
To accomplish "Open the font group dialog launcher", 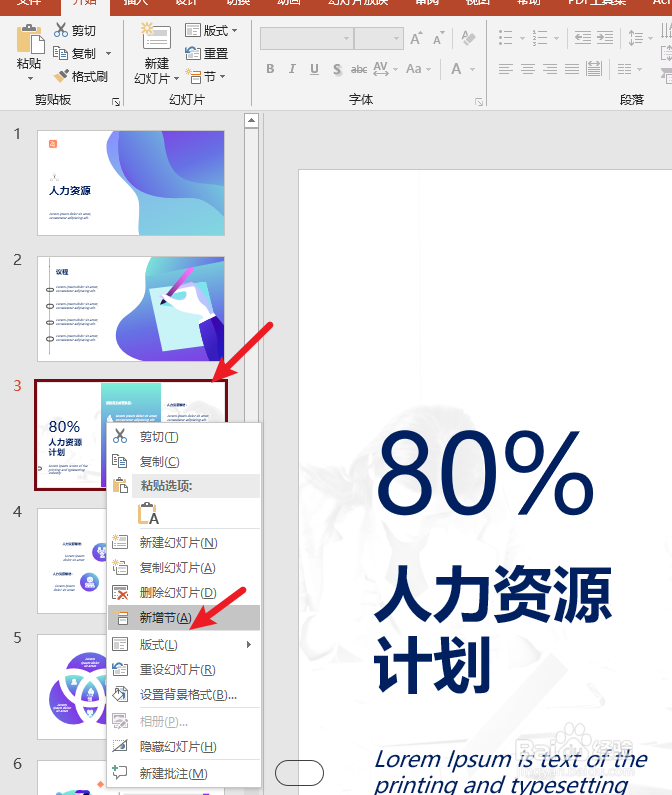I will (479, 102).
